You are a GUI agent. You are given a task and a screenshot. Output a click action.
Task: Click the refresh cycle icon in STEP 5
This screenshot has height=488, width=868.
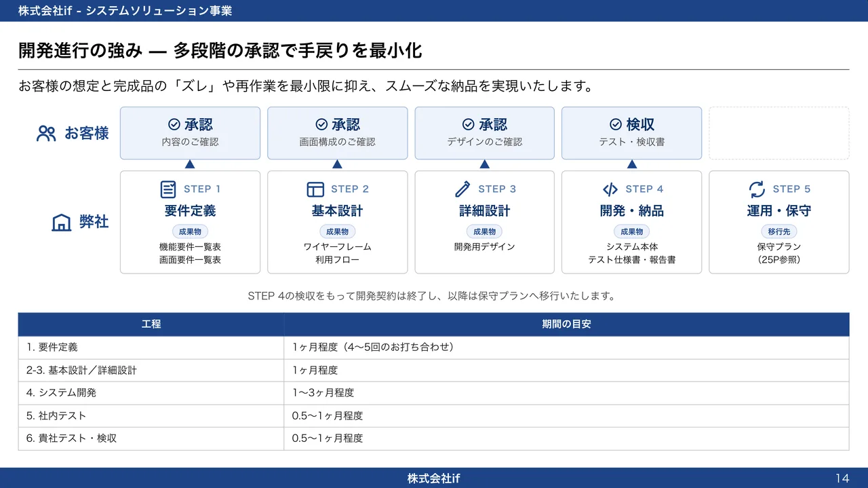tap(757, 189)
